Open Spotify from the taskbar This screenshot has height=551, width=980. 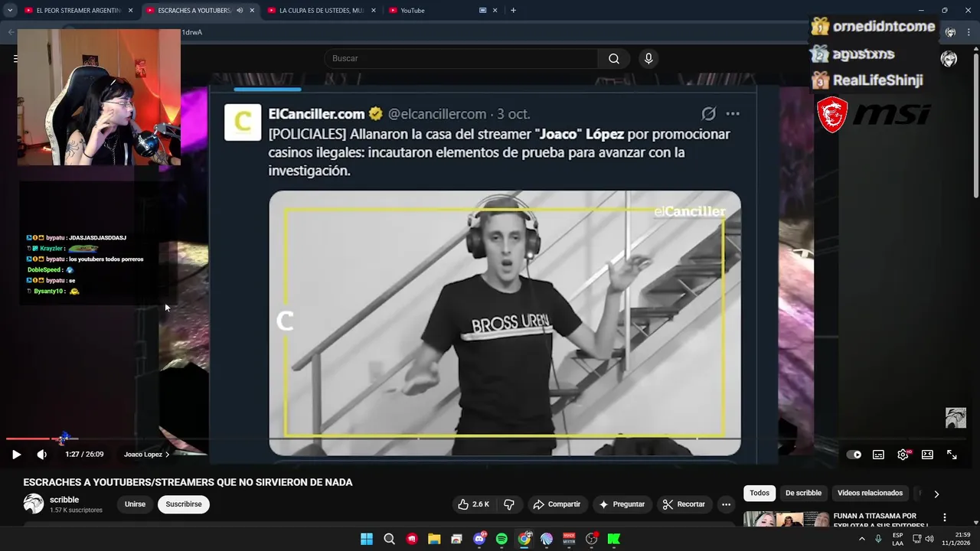pyautogui.click(x=501, y=539)
